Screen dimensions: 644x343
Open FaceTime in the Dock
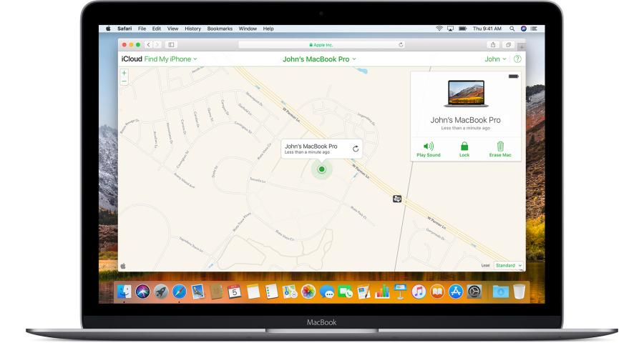pyautogui.click(x=346, y=292)
